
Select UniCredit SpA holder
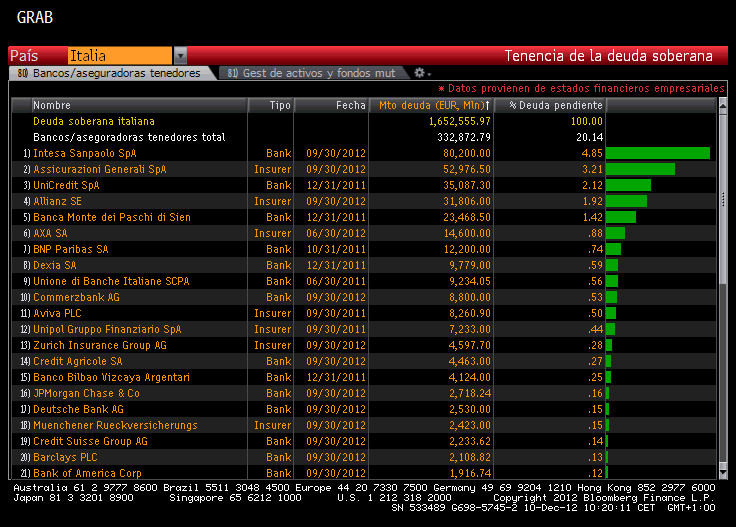pyautogui.click(x=66, y=185)
